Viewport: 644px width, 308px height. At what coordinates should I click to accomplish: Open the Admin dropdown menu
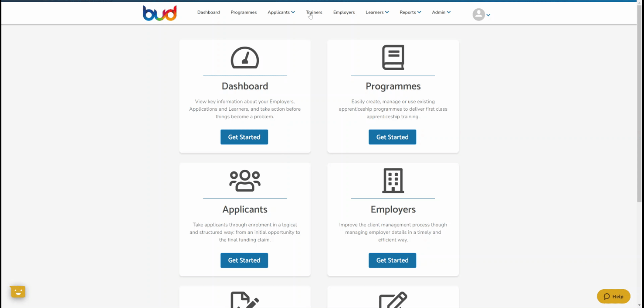tap(441, 12)
